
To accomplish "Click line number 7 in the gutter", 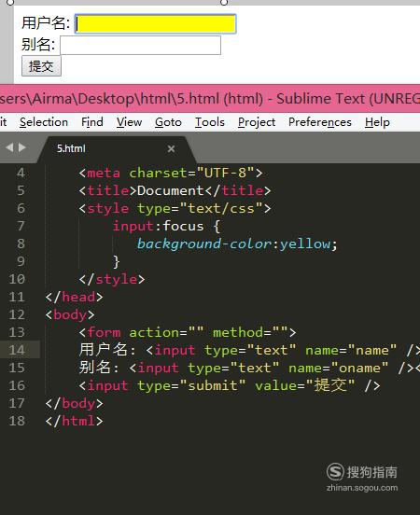I will click(x=21, y=226).
